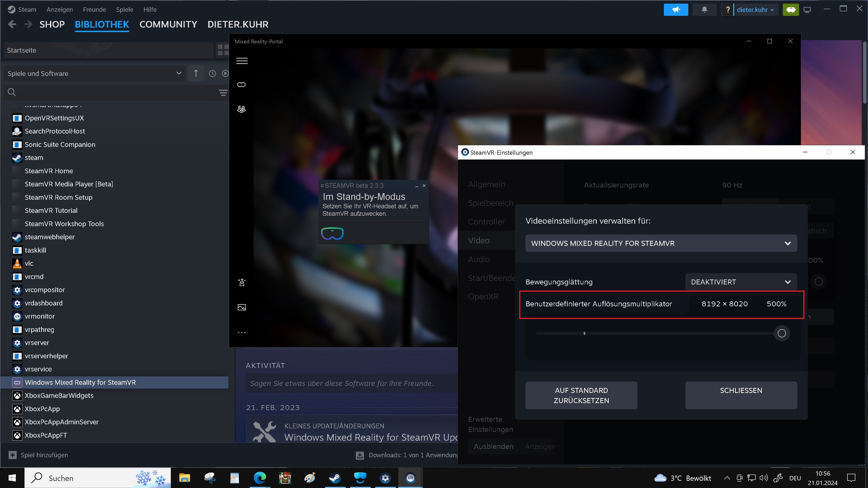Switch to Steam via its taskbar icon
This screenshot has height=488, width=868.
point(335,478)
